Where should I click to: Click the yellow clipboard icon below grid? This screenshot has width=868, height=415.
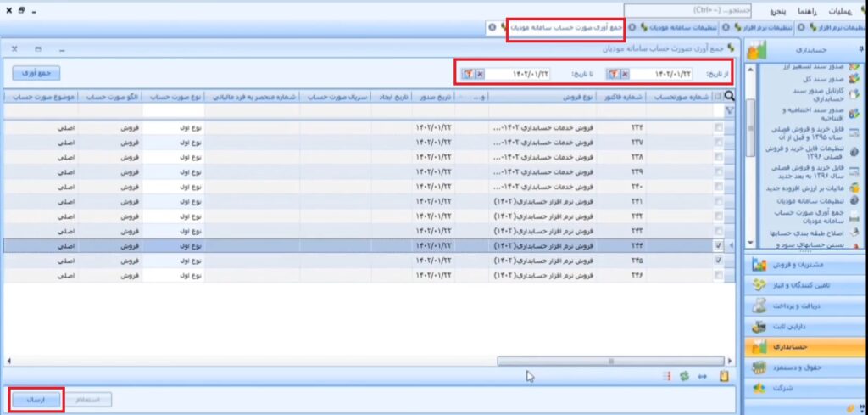pos(724,376)
